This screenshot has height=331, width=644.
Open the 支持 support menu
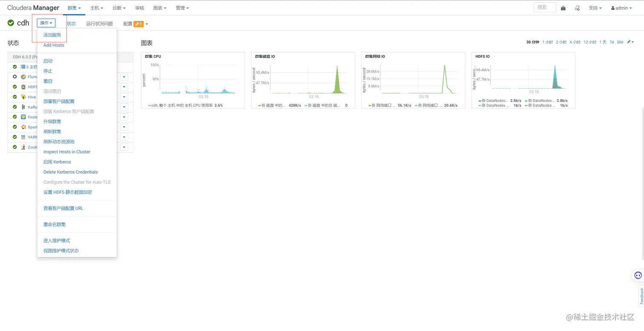pos(595,8)
